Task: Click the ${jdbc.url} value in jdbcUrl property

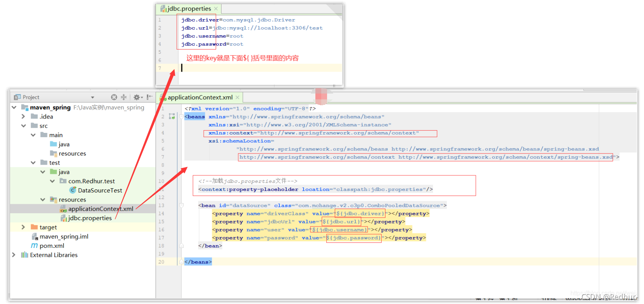Action: click(341, 222)
